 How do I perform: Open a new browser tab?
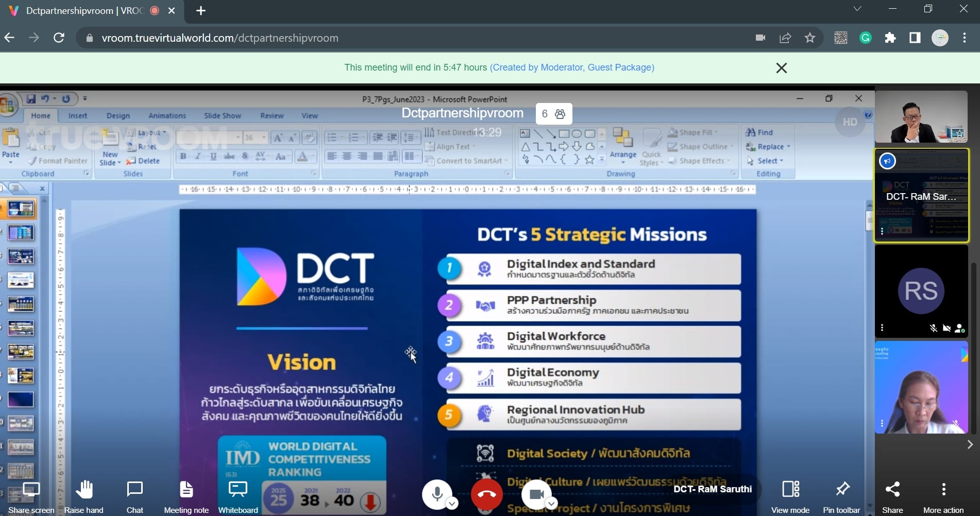[201, 11]
